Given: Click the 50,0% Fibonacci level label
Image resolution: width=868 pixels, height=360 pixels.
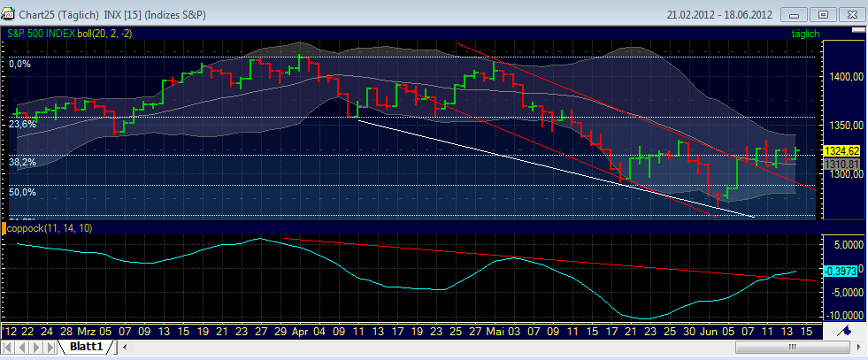Looking at the screenshot, I should coord(23,193).
